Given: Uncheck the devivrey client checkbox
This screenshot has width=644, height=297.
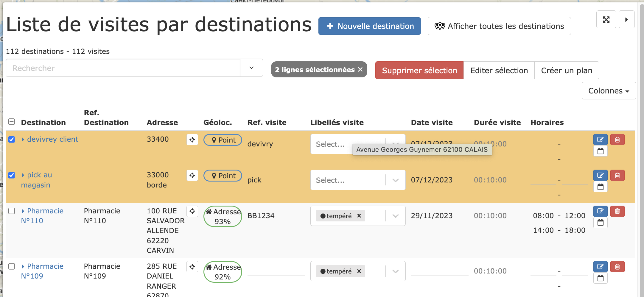Looking at the screenshot, I should click(x=12, y=140).
